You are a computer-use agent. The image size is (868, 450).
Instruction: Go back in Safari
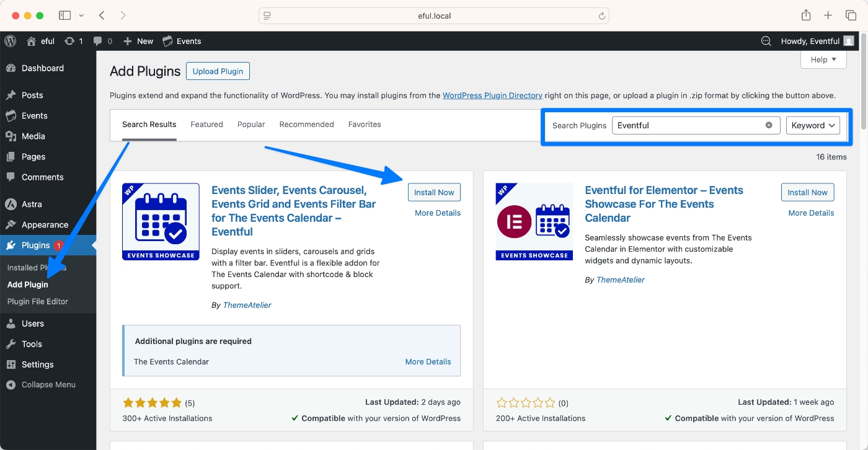pos(102,15)
